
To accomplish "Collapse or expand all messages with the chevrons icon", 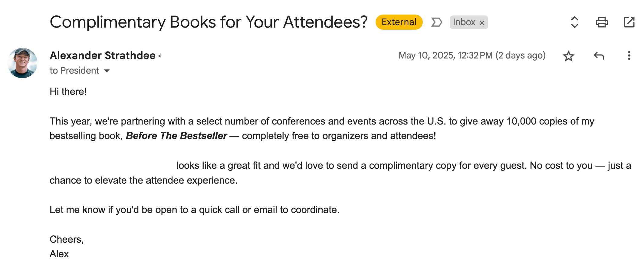I will (574, 22).
